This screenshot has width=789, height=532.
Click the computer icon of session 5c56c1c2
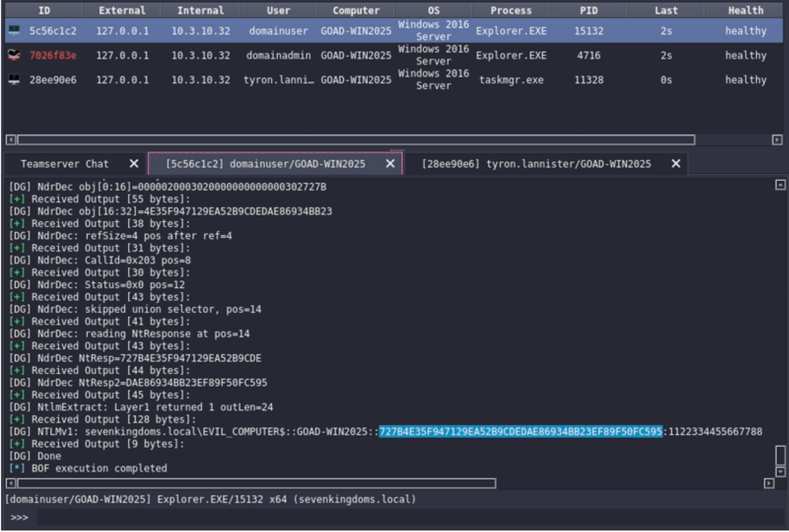click(14, 31)
